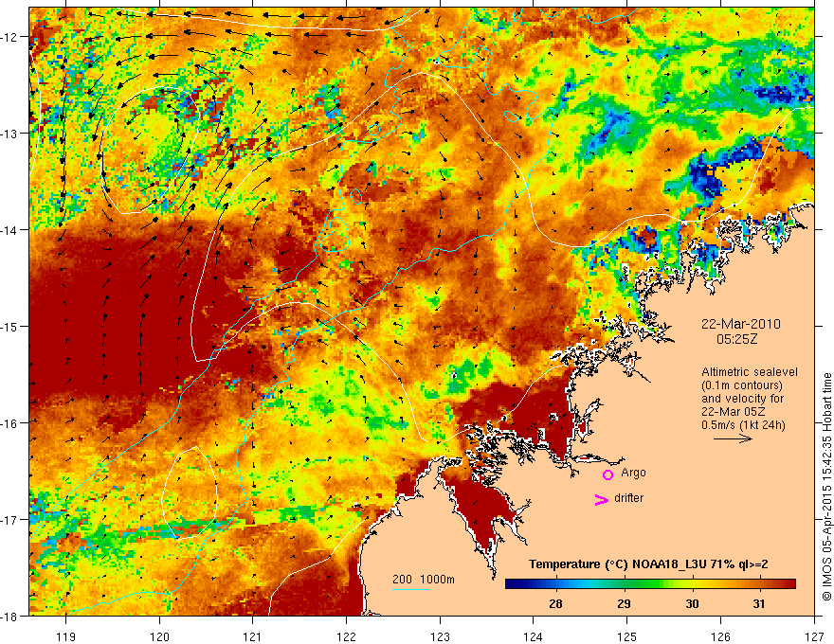Click the color bar tick label 29
The width and height of the screenshot is (834, 644).
pyautogui.click(x=624, y=604)
